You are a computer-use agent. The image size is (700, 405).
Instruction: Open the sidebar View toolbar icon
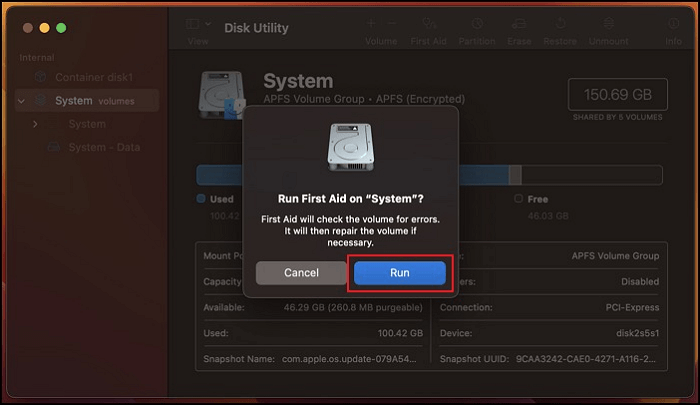[192, 24]
